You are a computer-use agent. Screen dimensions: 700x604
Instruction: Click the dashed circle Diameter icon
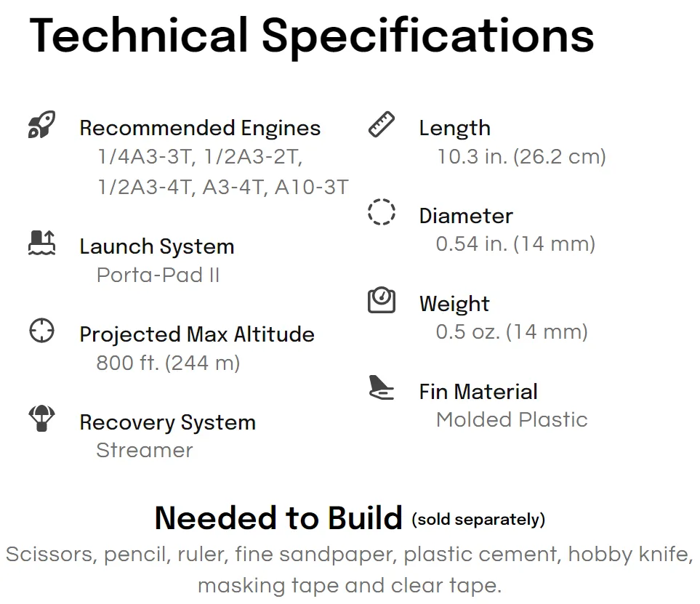click(382, 212)
